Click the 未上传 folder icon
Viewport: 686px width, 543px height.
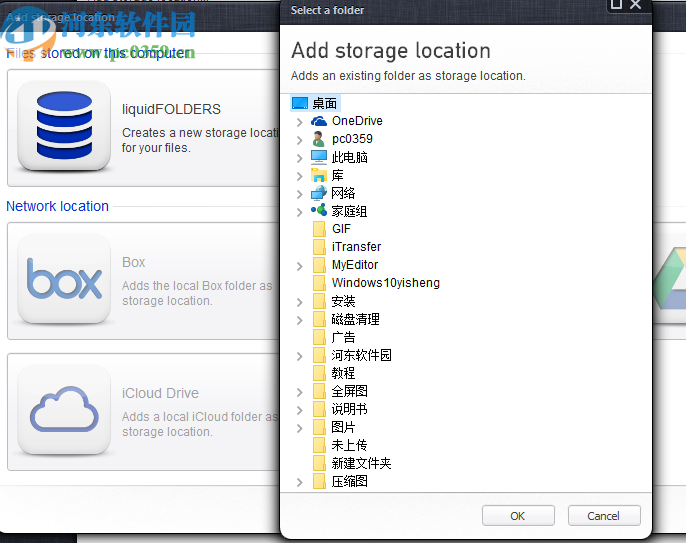point(319,445)
